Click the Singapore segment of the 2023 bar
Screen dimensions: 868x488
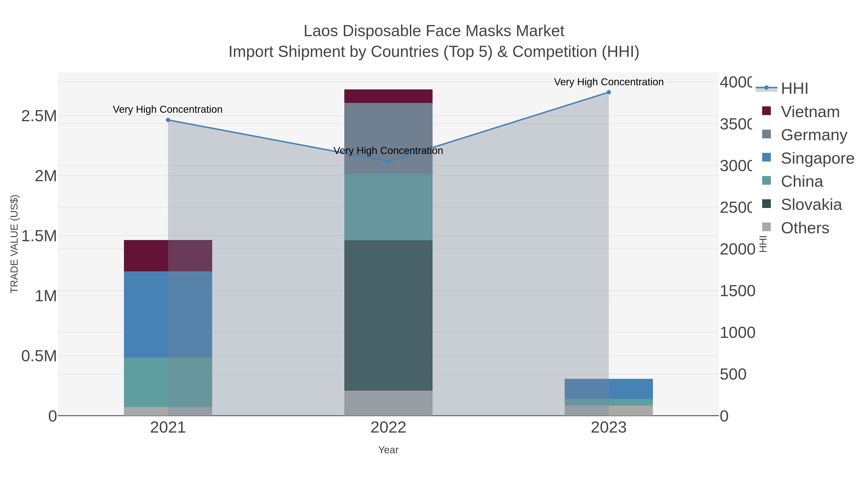[609, 389]
